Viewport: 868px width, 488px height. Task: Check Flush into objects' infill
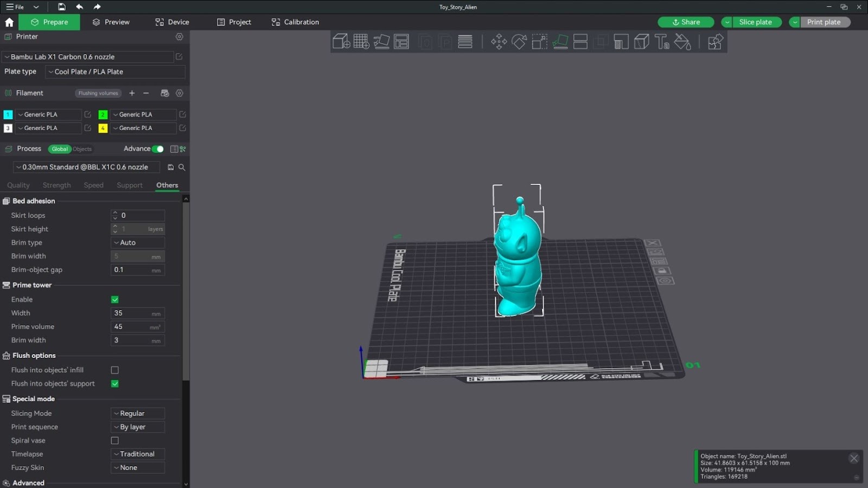[115, 370]
